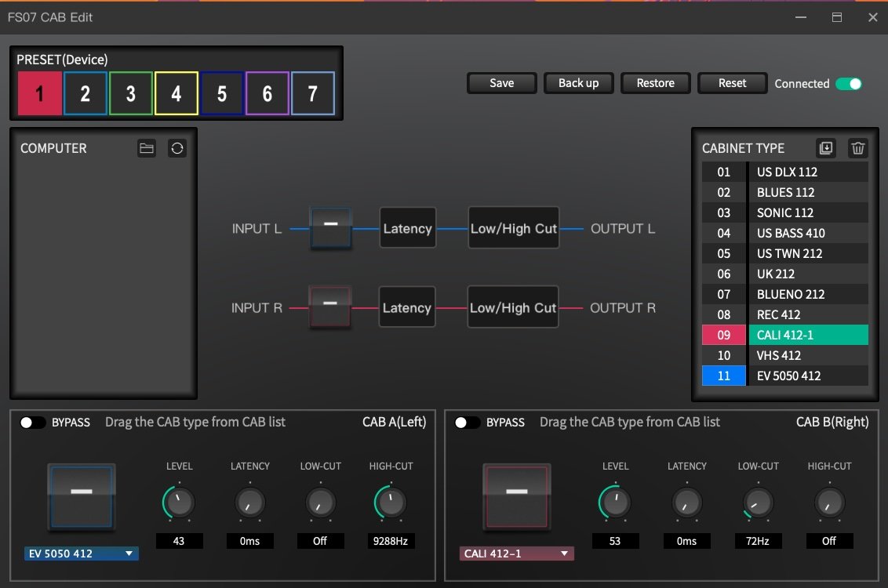Click the Reset button
This screenshot has height=588, width=888.
pos(732,83)
